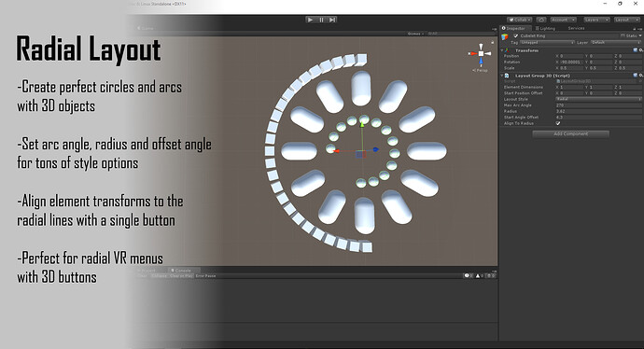
Task: Click the Transform component icon
Action: (507, 50)
